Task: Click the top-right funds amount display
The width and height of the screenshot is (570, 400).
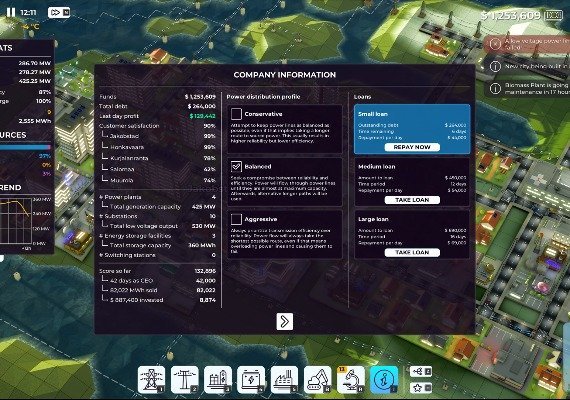Action: (x=510, y=16)
